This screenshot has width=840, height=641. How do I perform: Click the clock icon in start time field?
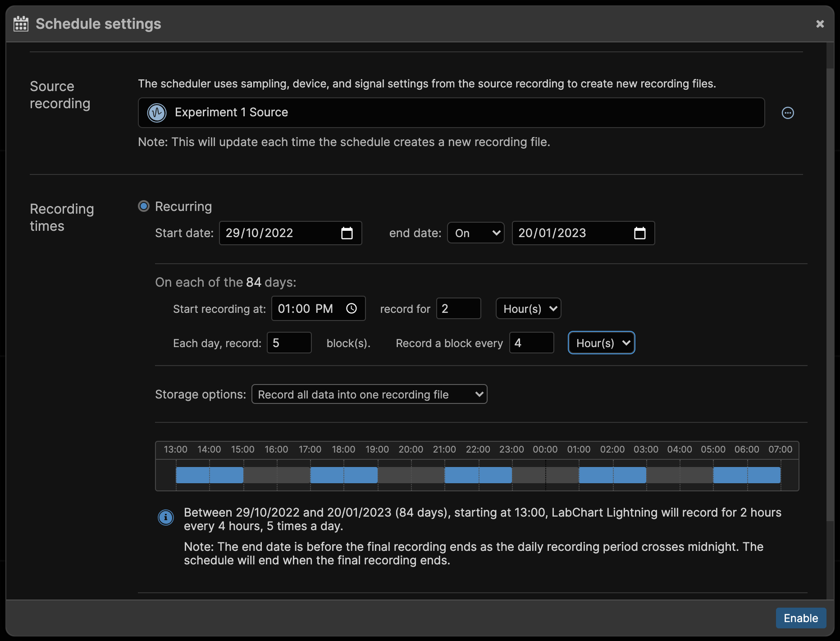(351, 309)
